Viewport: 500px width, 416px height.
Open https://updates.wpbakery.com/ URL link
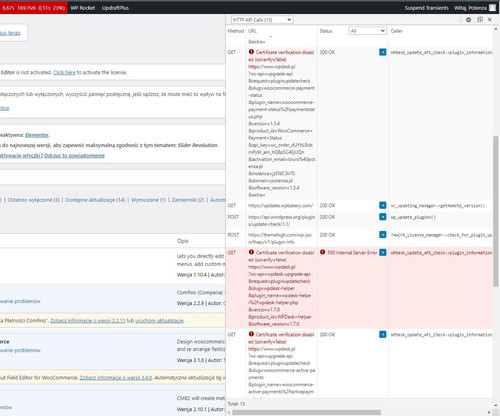(x=281, y=206)
